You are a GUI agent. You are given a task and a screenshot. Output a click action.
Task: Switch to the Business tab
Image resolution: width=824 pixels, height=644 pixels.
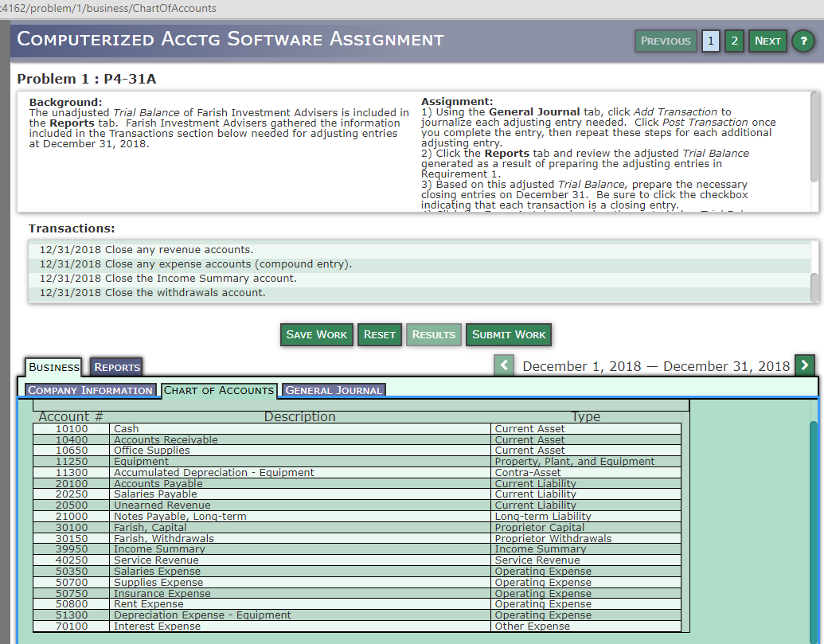(x=53, y=367)
